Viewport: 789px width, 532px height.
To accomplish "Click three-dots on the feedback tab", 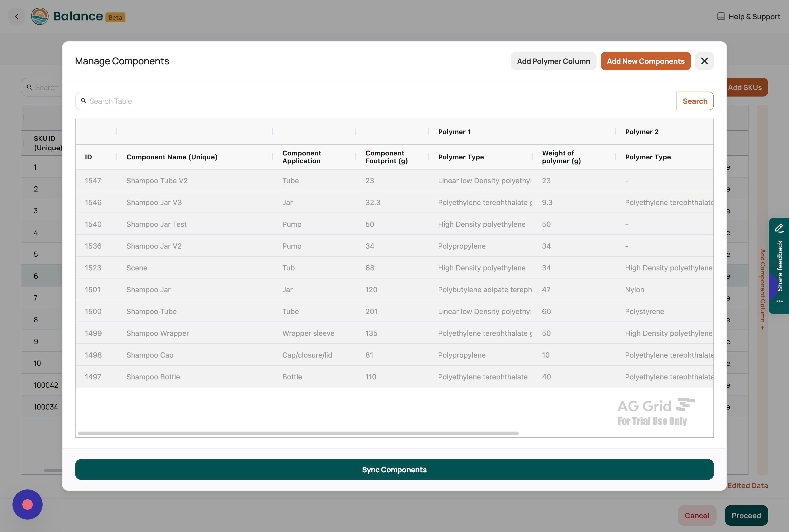I will tap(779, 301).
